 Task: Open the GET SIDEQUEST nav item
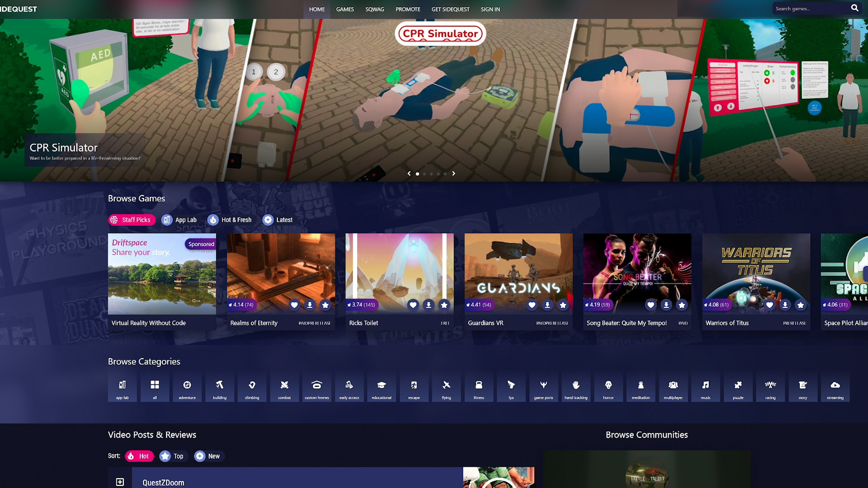click(x=450, y=9)
